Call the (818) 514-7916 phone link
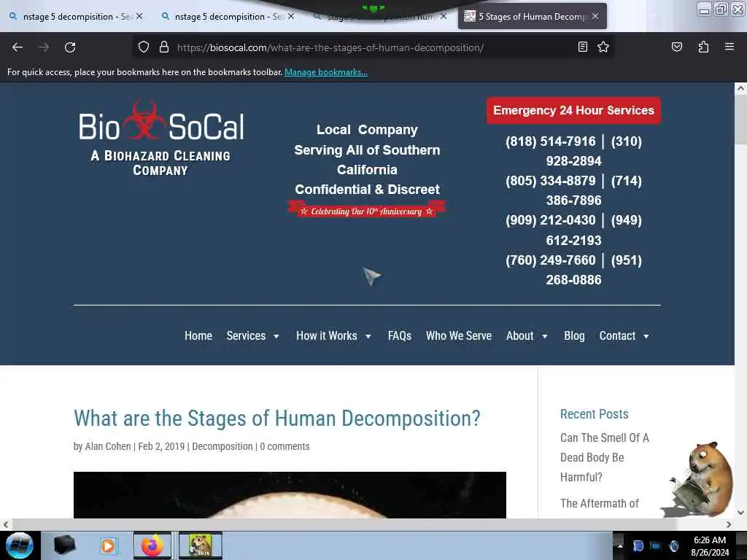The height and width of the screenshot is (560, 747). pos(550,141)
